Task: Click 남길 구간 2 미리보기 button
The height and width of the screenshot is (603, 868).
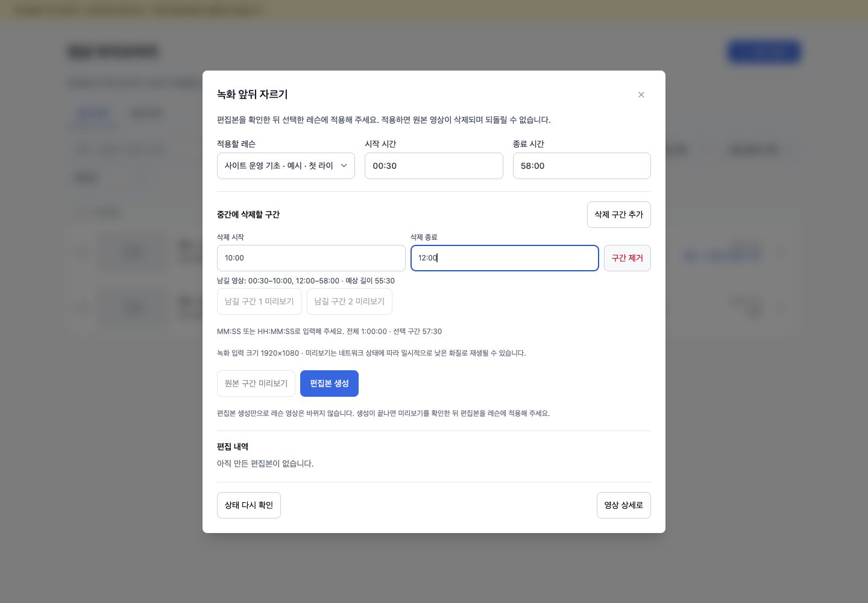Action: tap(350, 301)
